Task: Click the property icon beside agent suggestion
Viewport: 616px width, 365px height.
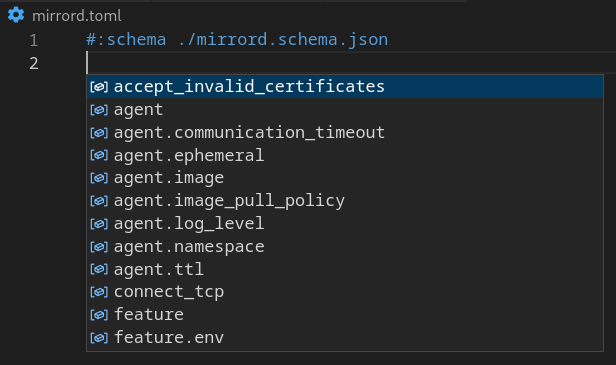Action: point(99,110)
